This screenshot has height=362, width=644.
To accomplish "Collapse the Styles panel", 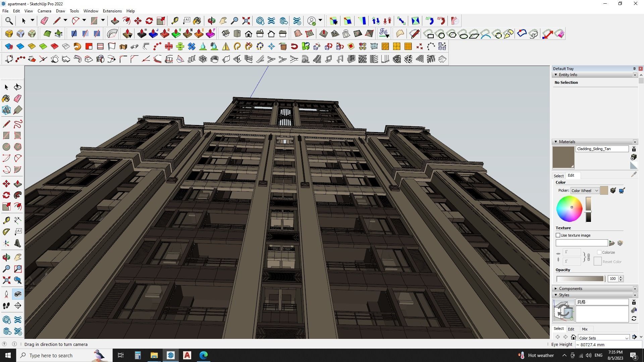I will [x=556, y=295].
